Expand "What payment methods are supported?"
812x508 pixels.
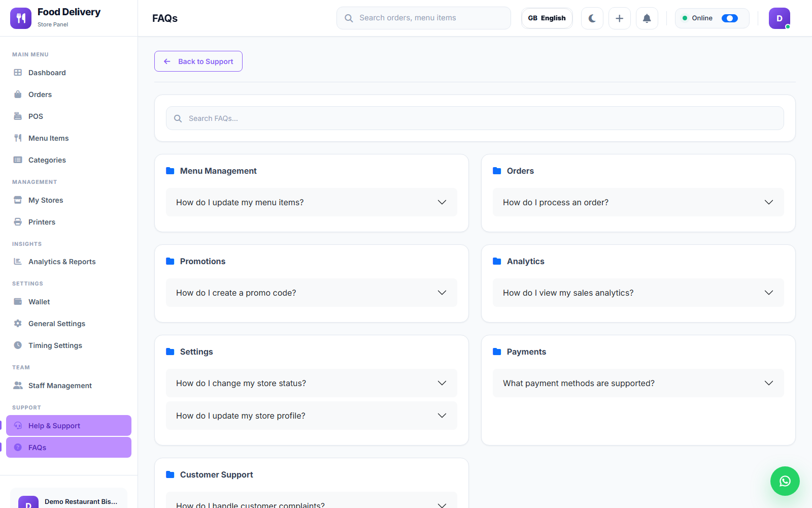pyautogui.click(x=638, y=383)
